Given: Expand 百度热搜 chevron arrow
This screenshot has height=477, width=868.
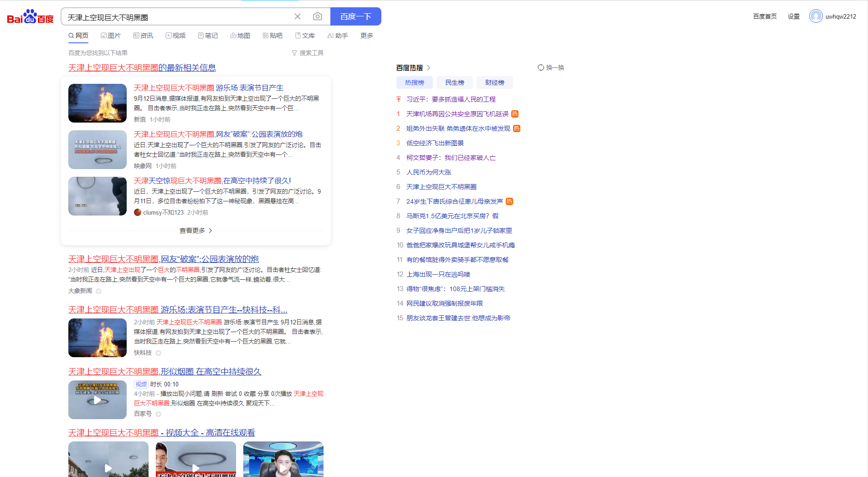Looking at the screenshot, I should (x=429, y=68).
